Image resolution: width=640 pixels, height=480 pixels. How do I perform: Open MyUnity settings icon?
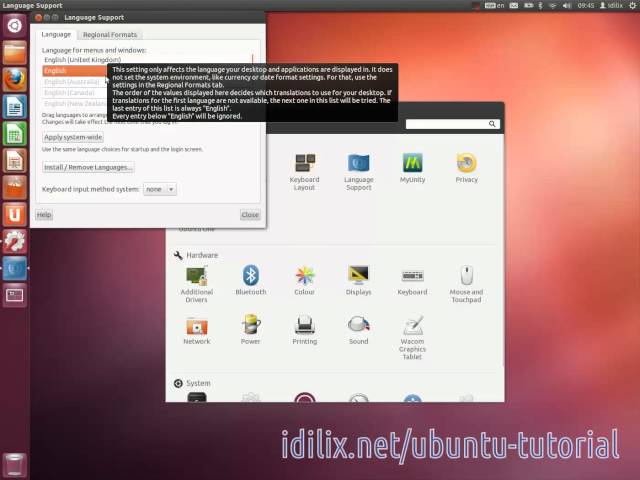coord(412,168)
